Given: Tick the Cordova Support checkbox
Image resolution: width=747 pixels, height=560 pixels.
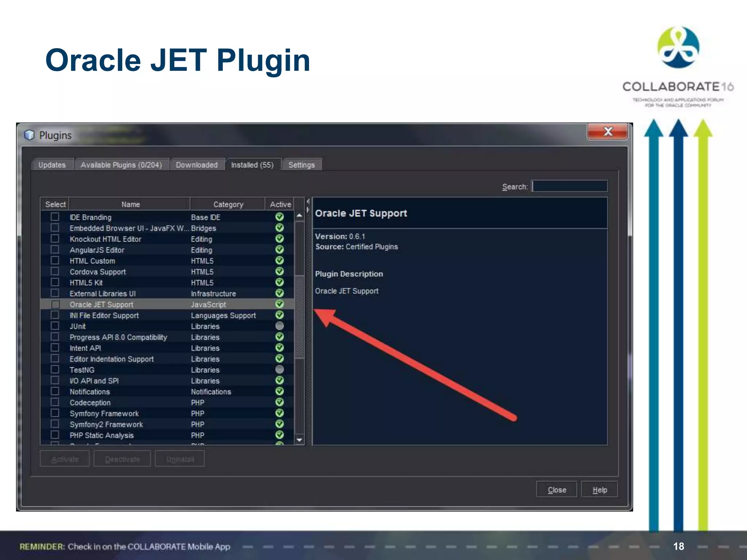Looking at the screenshot, I should coord(55,272).
